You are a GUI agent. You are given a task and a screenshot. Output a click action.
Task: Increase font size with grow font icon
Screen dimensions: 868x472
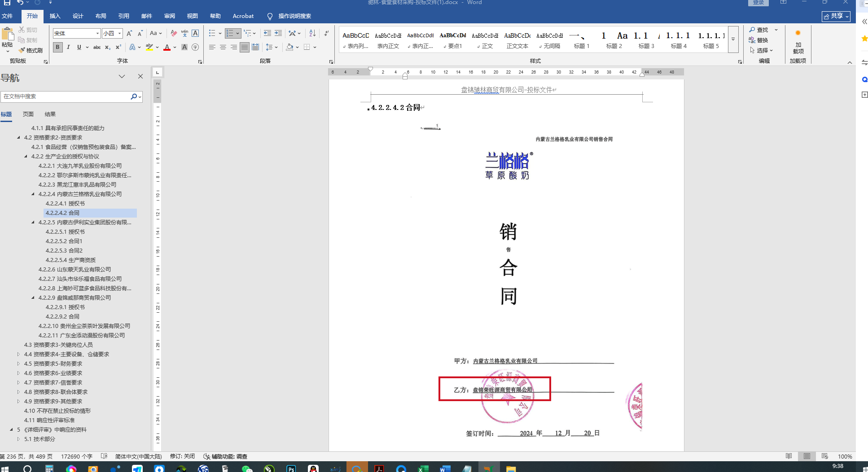(129, 33)
